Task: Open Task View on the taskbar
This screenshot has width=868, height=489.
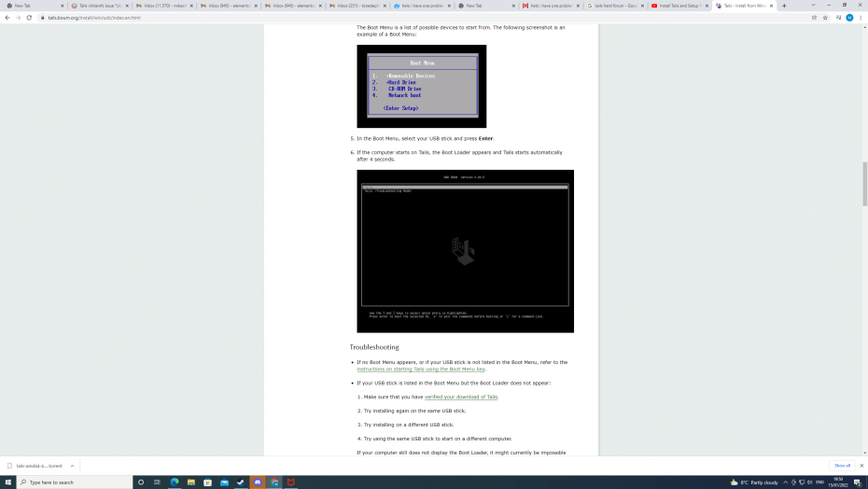Action: coord(157,482)
